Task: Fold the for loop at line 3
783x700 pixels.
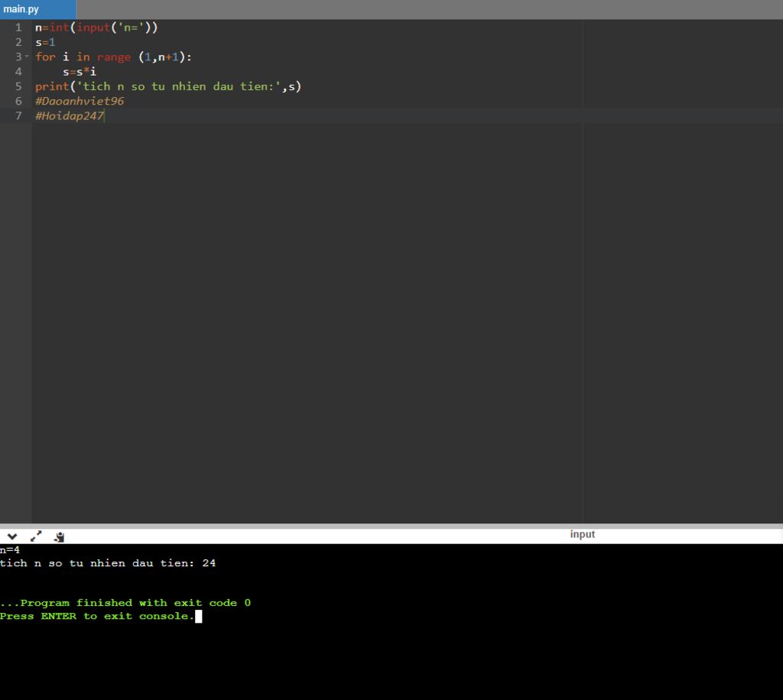Action: point(27,57)
